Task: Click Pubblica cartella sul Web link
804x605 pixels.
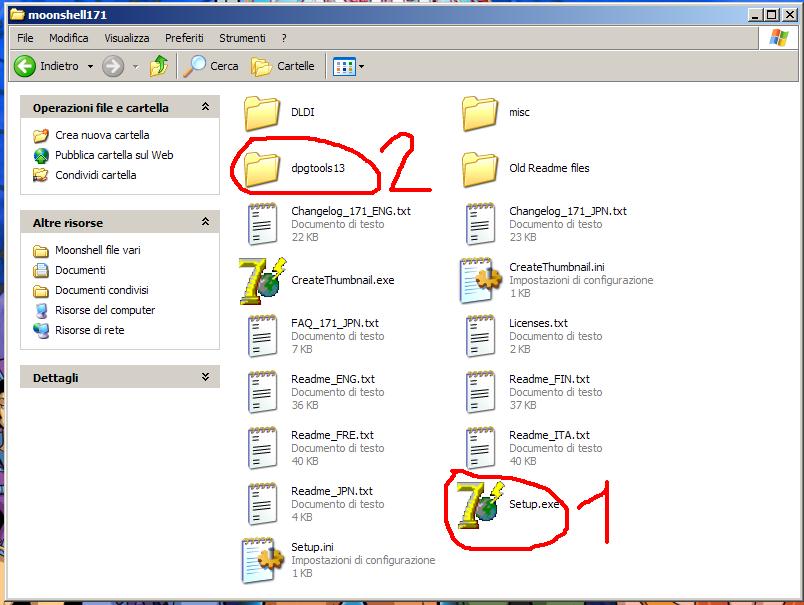Action: coord(114,155)
